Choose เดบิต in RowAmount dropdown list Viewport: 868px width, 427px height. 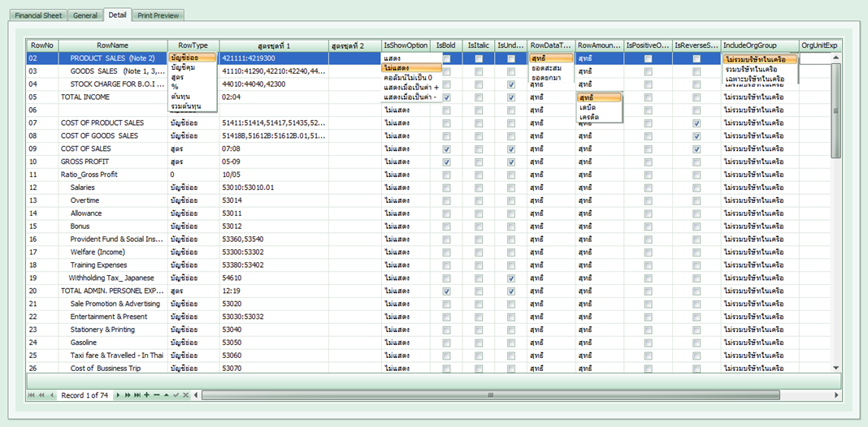coord(587,107)
